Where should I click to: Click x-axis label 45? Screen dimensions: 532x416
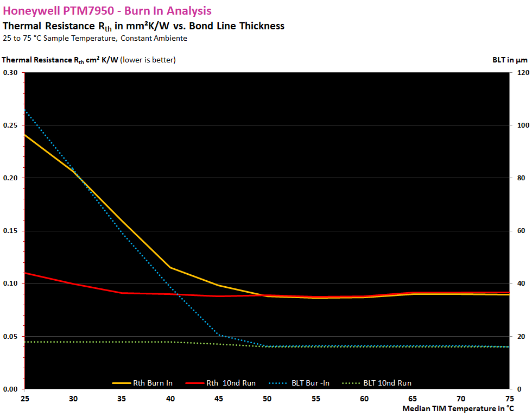point(218,399)
